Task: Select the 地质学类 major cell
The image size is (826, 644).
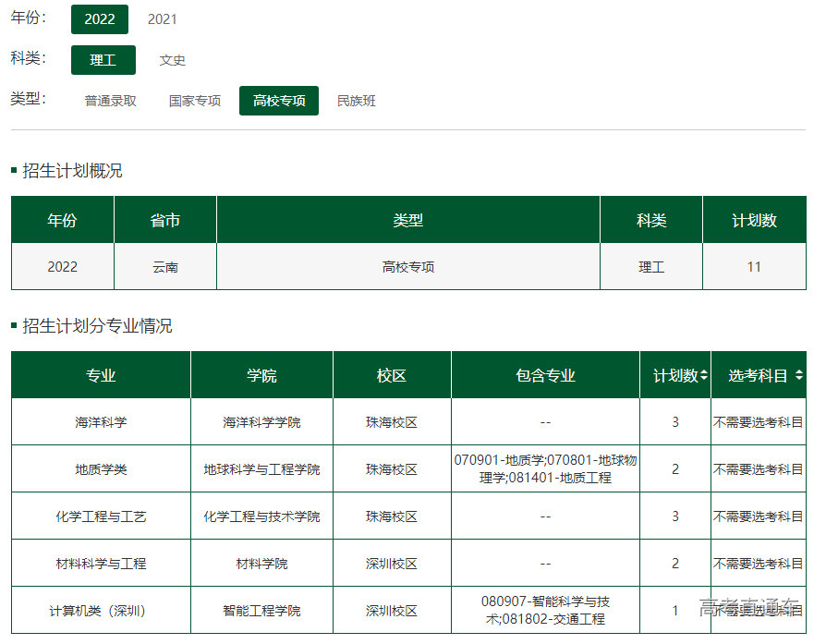Action: 101,469
